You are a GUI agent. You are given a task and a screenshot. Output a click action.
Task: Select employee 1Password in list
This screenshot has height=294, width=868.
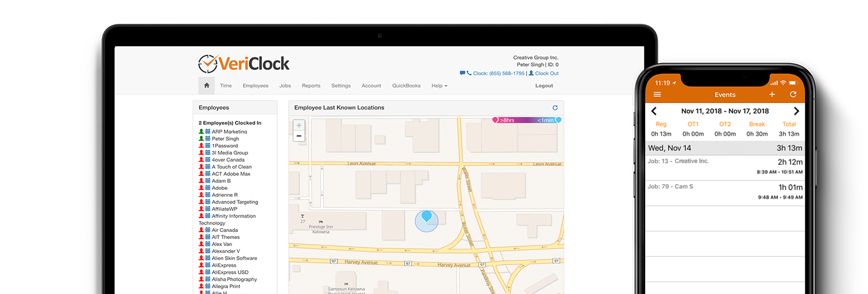(225, 146)
